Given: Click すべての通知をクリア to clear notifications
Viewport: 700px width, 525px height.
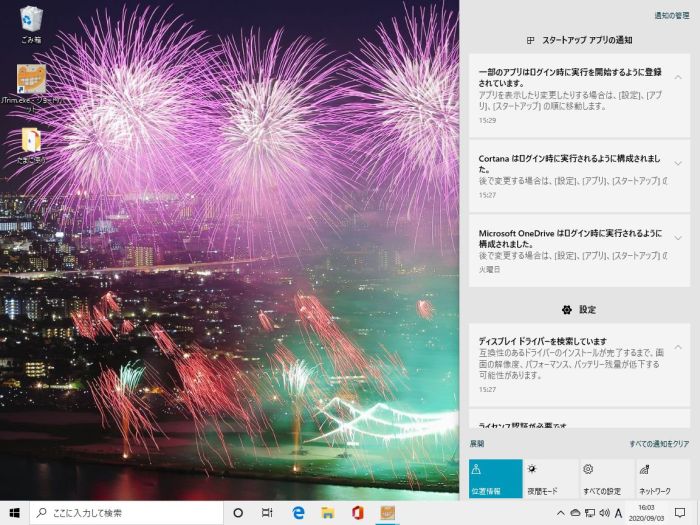Looking at the screenshot, I should tap(659, 444).
